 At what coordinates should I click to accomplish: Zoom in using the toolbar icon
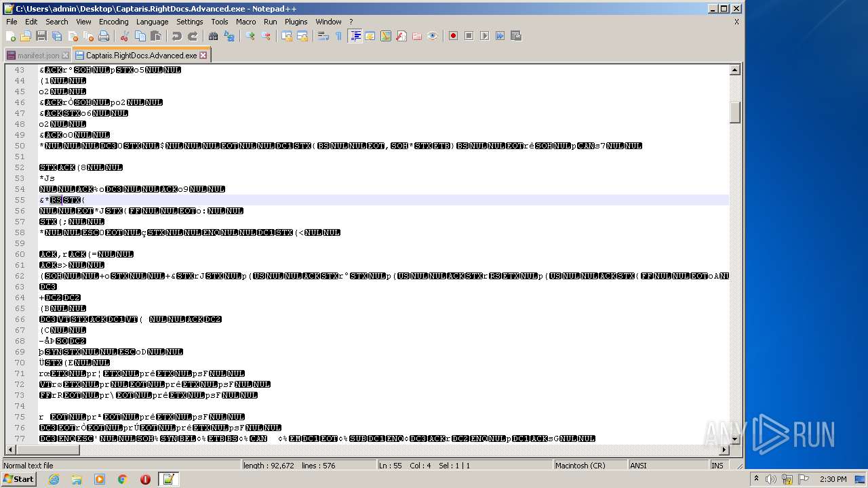(x=250, y=36)
